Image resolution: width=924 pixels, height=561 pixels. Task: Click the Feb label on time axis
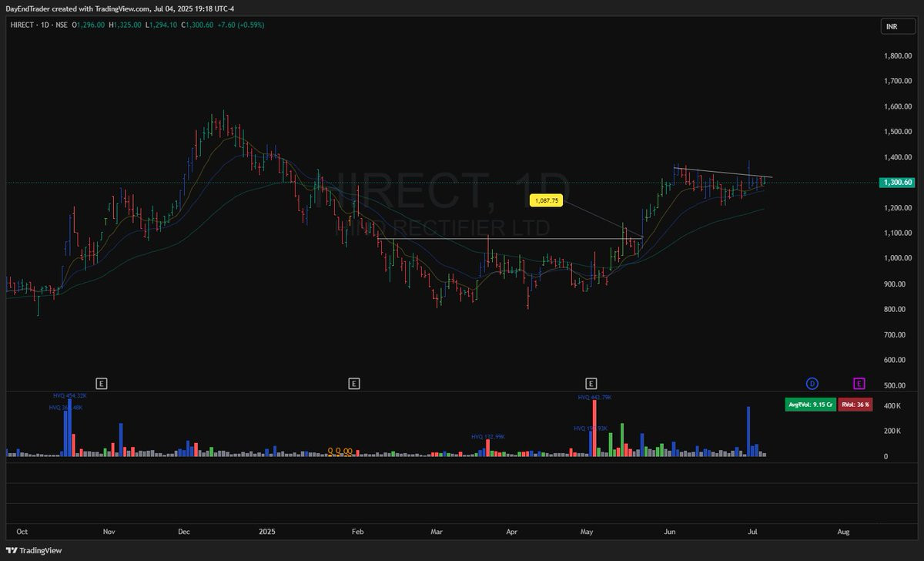tap(357, 532)
